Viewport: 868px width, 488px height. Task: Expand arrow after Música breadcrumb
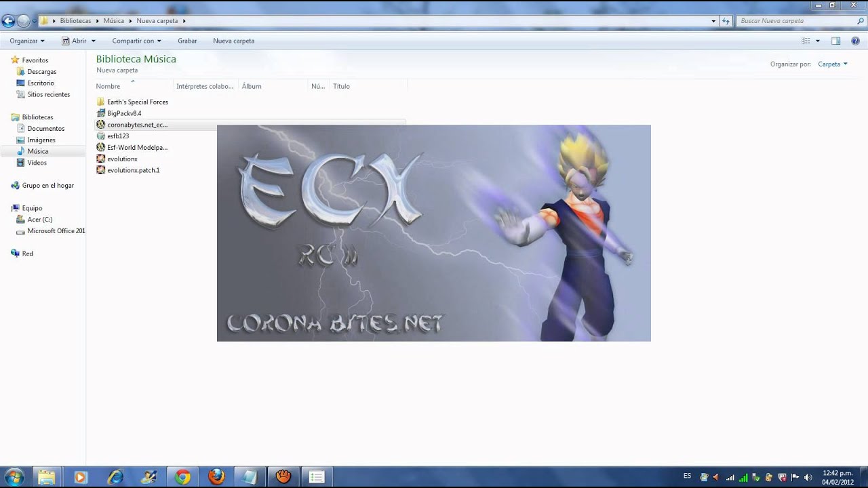pyautogui.click(x=131, y=21)
